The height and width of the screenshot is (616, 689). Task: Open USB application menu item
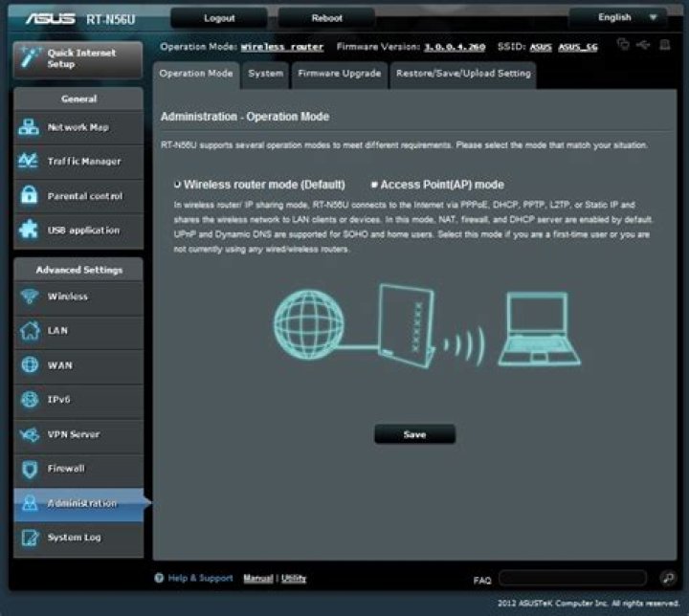coord(78,230)
